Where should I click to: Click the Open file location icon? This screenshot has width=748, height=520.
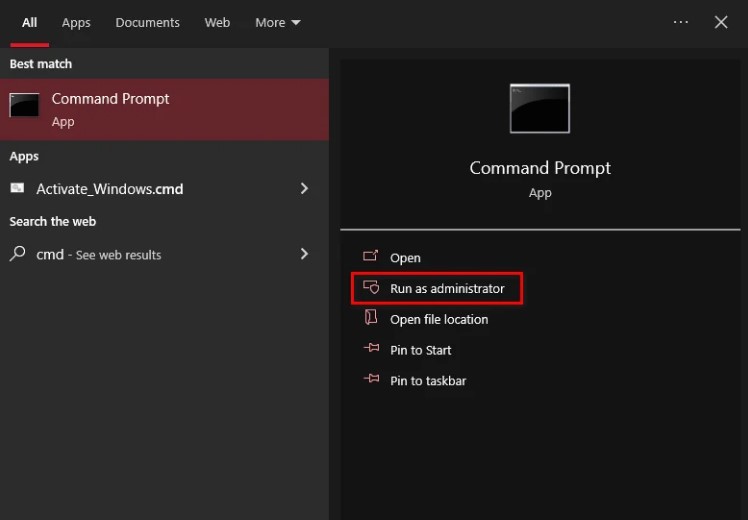[371, 318]
